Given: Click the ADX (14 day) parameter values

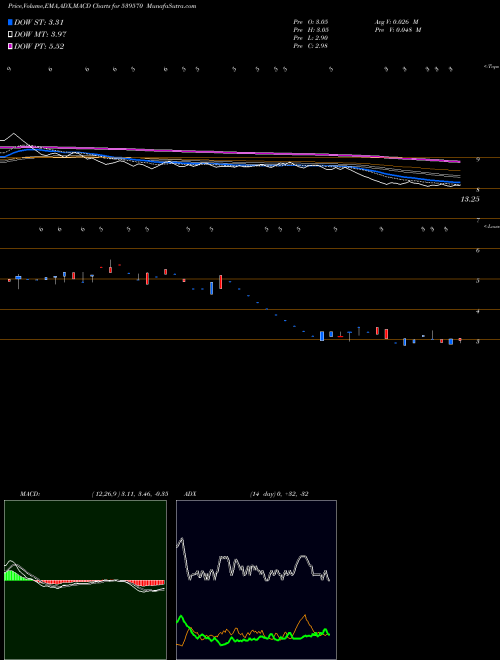Looking at the screenshot, I should click(x=279, y=494).
